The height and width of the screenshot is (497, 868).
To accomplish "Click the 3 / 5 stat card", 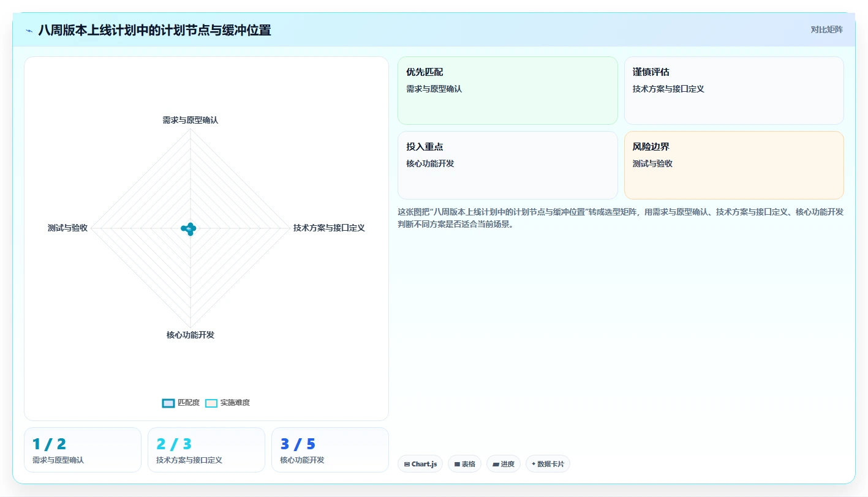I will (x=330, y=450).
